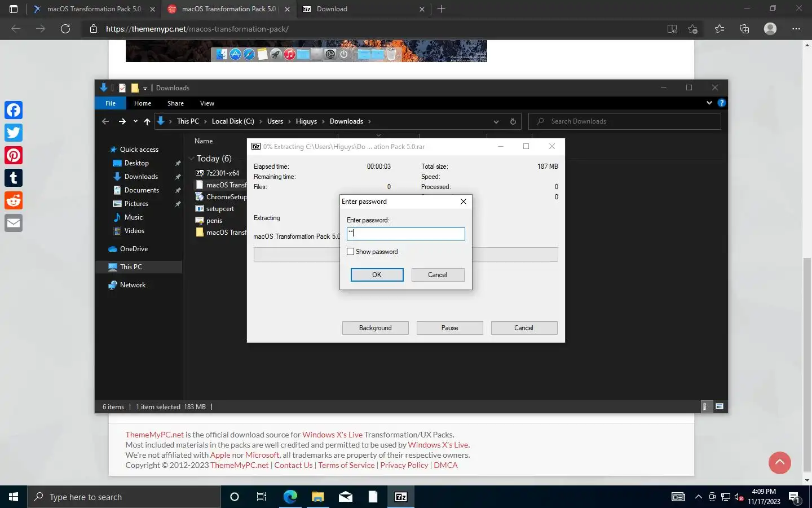Screen dimensions: 812x508
Task: Select Quick access in navigation pane
Action: tap(139, 150)
